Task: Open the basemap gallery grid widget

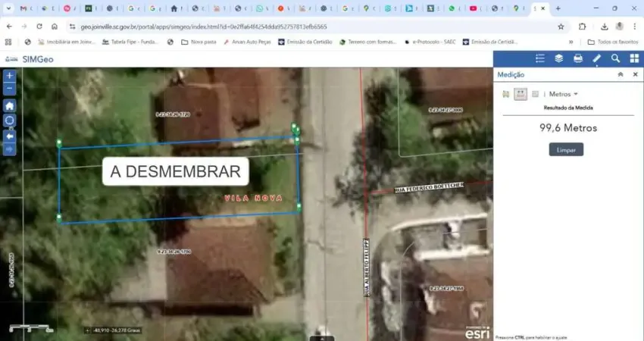Action: click(634, 59)
